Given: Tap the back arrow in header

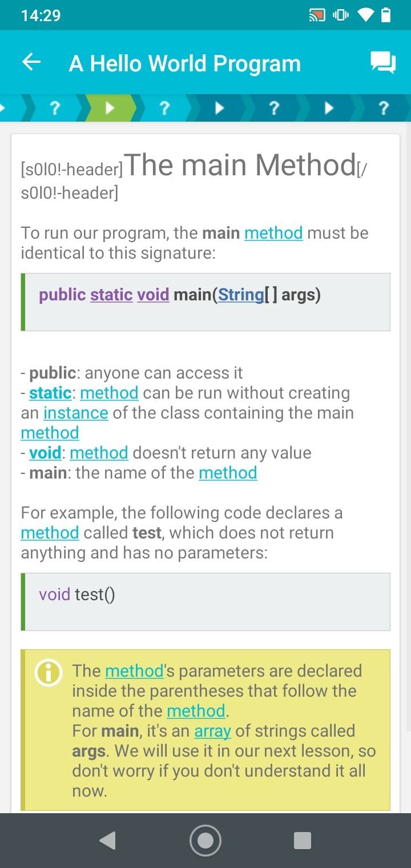Looking at the screenshot, I should [31, 62].
